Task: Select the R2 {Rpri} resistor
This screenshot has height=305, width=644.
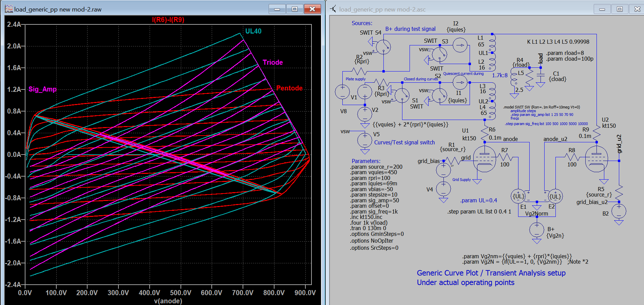Action: [359, 71]
